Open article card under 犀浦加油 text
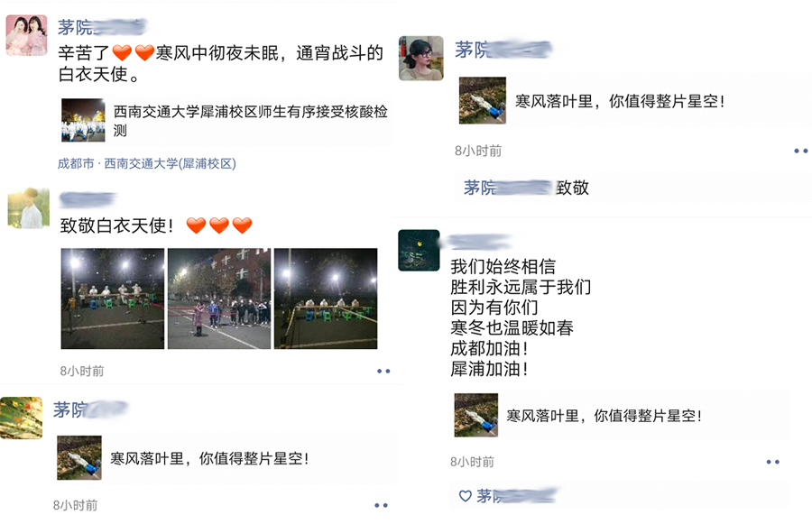 point(621,415)
